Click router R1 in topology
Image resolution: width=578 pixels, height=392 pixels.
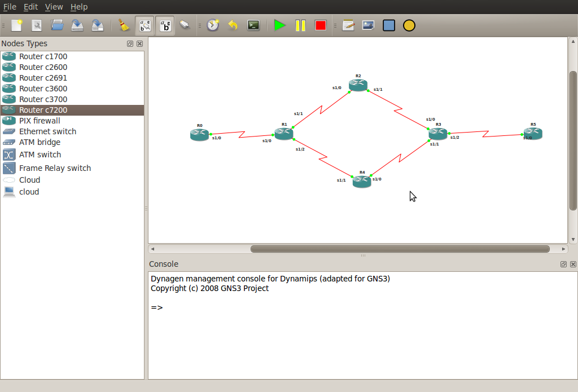point(284,133)
